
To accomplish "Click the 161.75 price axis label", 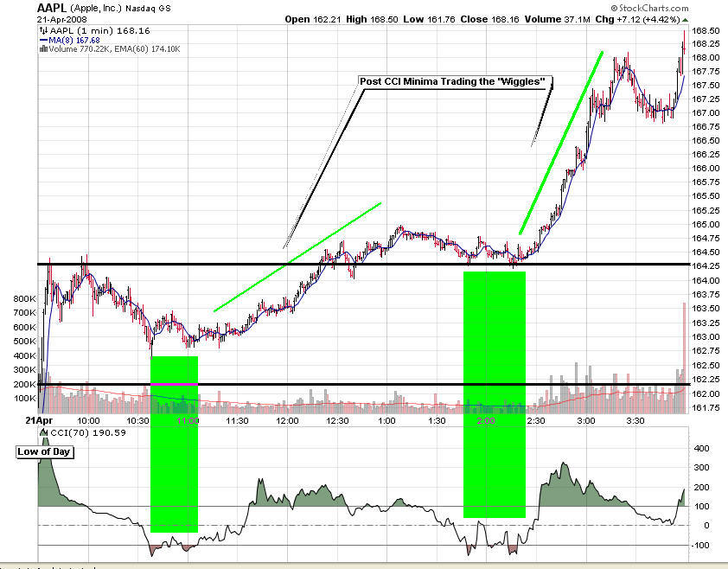I will 706,408.
